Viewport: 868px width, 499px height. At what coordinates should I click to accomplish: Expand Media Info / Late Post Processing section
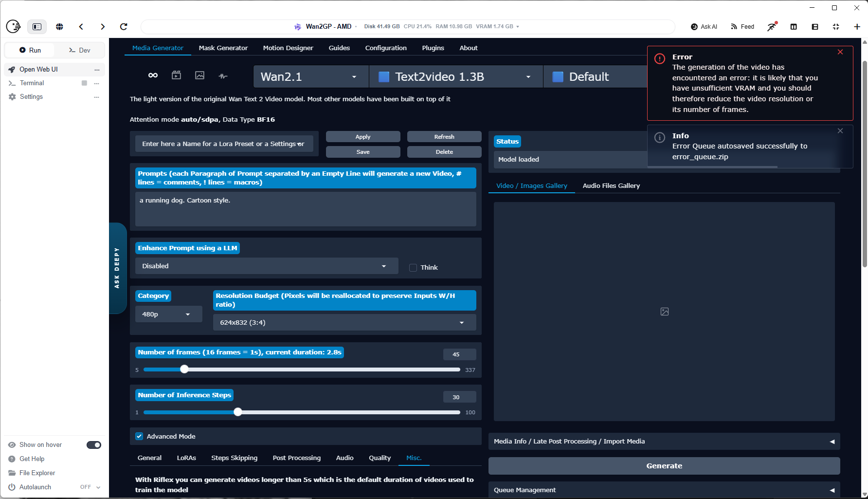pos(664,441)
